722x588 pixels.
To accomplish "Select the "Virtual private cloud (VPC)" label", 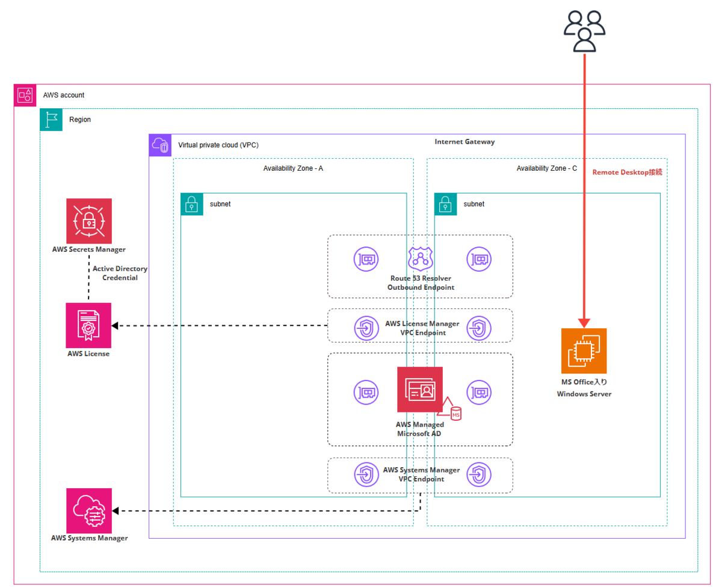I will [x=218, y=145].
